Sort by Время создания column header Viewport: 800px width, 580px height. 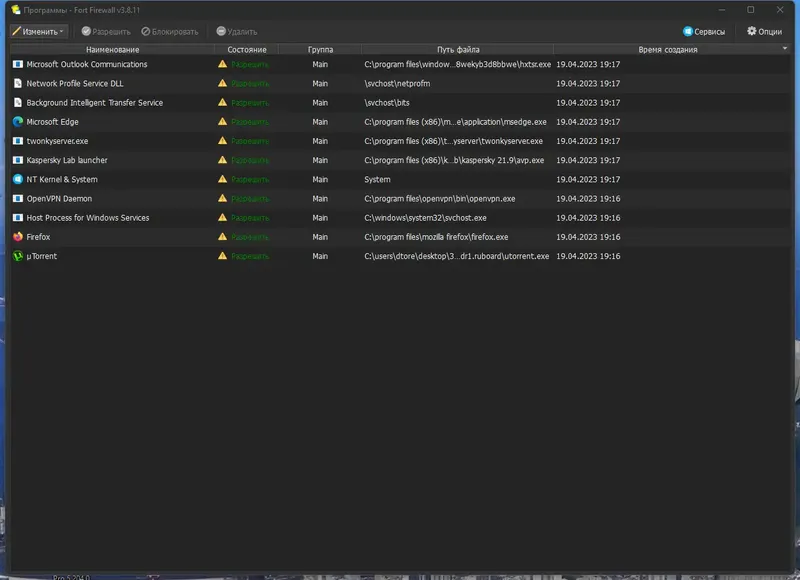click(667, 49)
